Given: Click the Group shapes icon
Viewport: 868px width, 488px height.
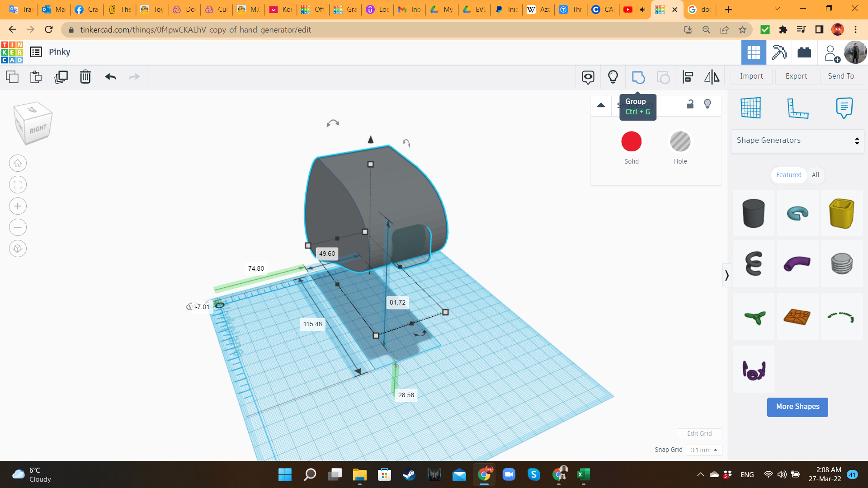Looking at the screenshot, I should coord(638,77).
